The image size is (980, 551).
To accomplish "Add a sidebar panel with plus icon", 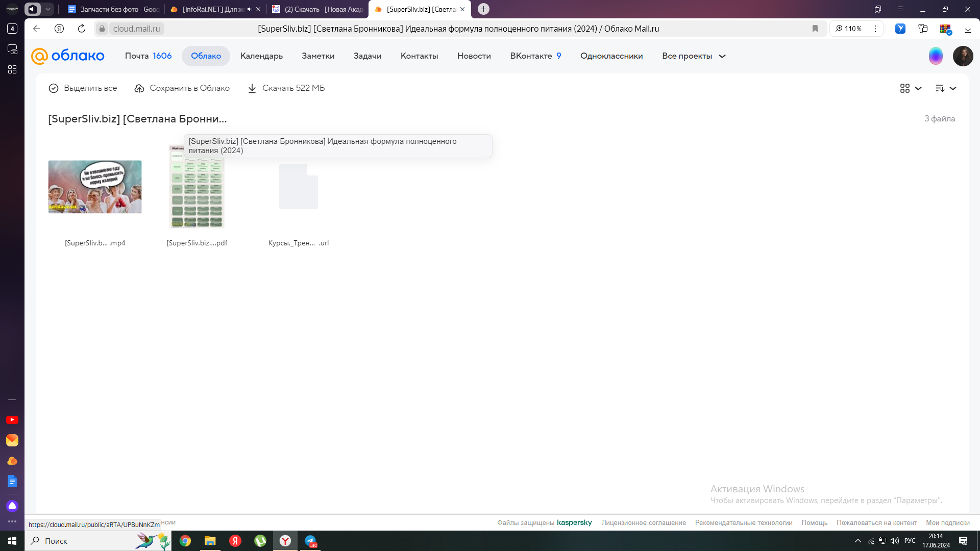I will [x=12, y=400].
